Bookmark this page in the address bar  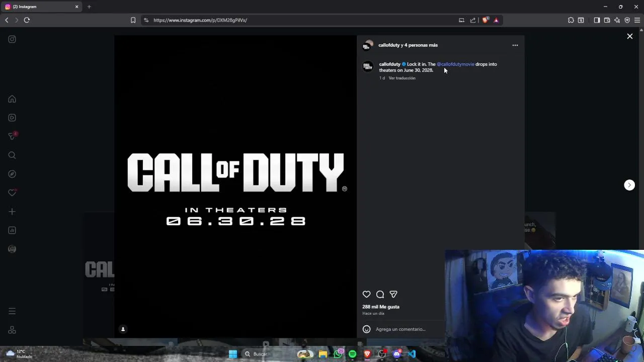(133, 20)
